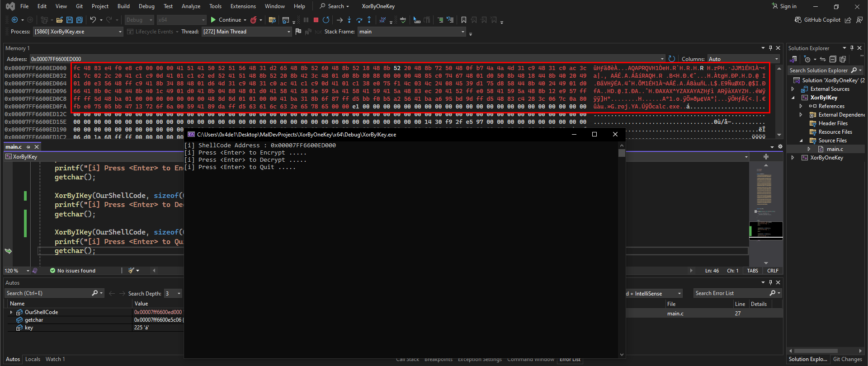Click Collapse All in Solution Explorer
868x366 pixels.
[833, 59]
